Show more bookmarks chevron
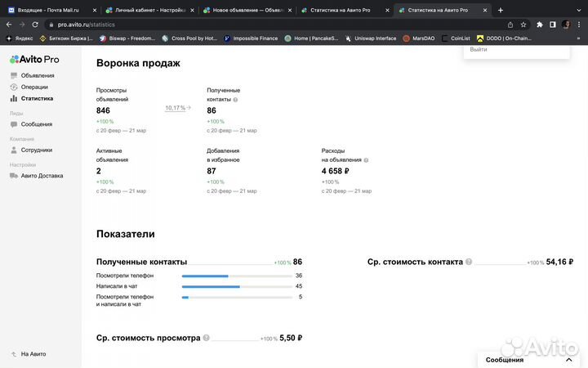 tap(578, 38)
